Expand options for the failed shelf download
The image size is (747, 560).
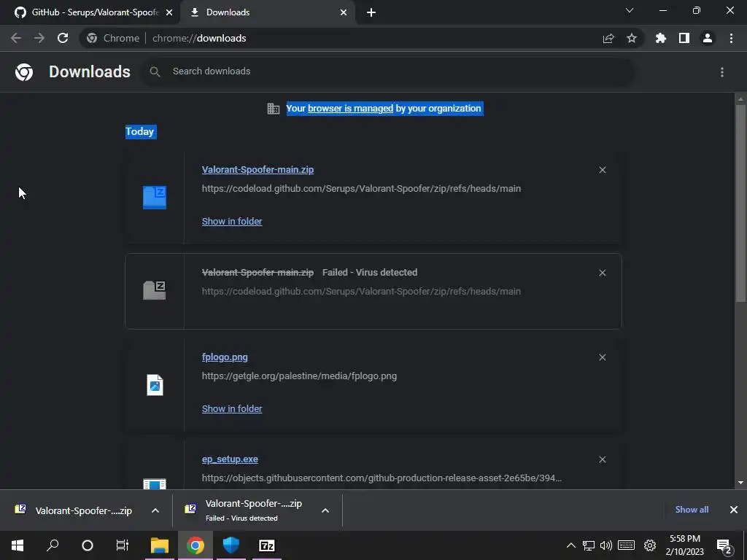[325, 510]
